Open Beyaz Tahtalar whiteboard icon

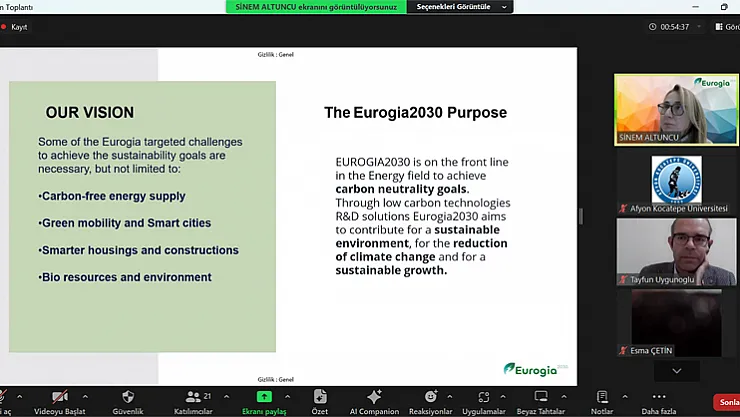541,397
